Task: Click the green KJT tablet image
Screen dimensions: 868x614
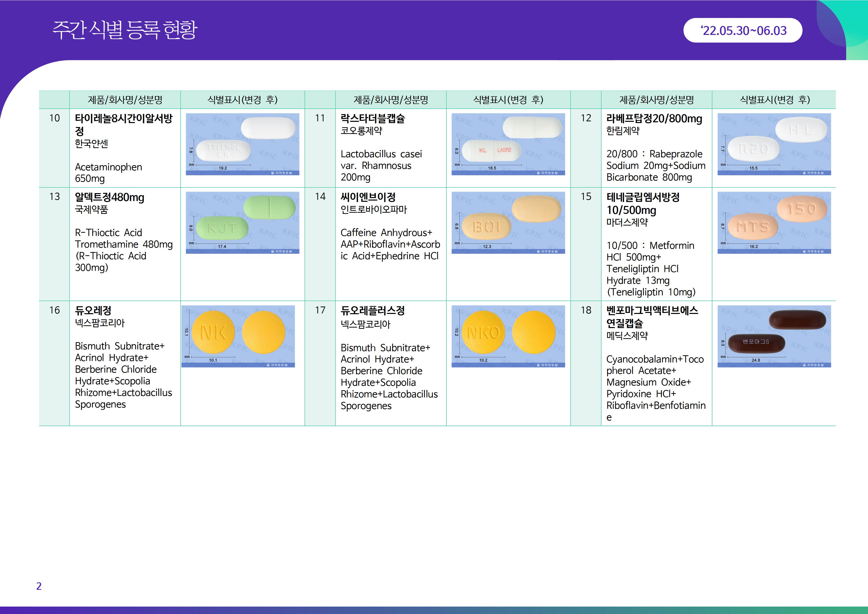Action: (x=242, y=222)
